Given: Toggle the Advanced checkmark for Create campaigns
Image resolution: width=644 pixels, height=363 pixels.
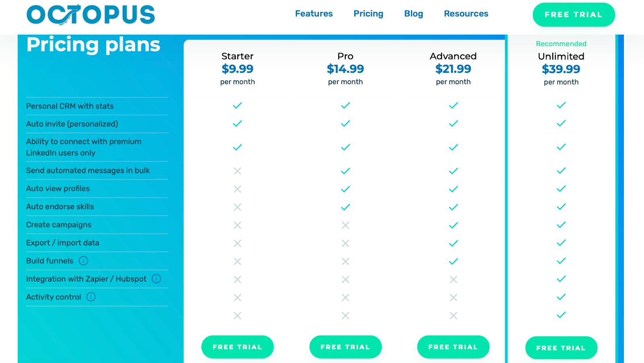Looking at the screenshot, I should tap(453, 225).
